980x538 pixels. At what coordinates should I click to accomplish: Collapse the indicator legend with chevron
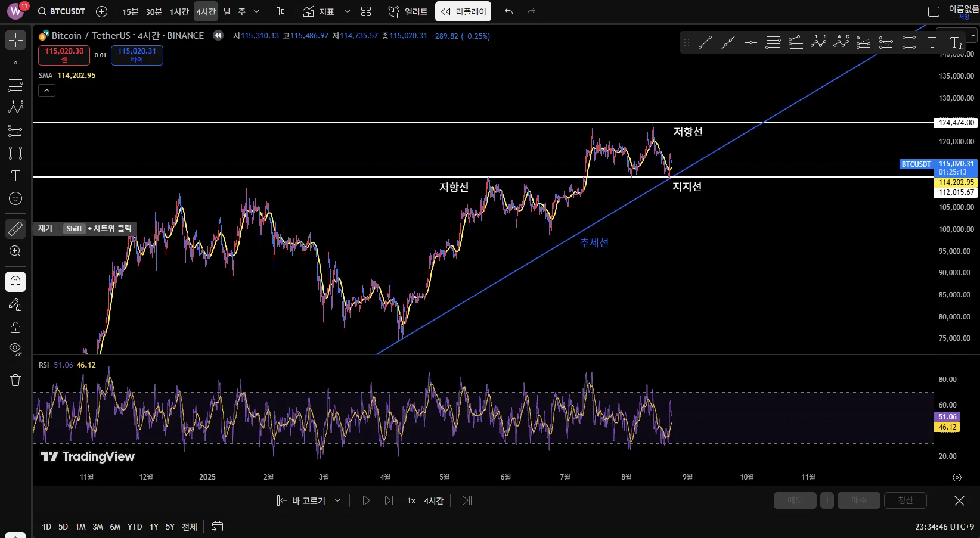coord(46,90)
